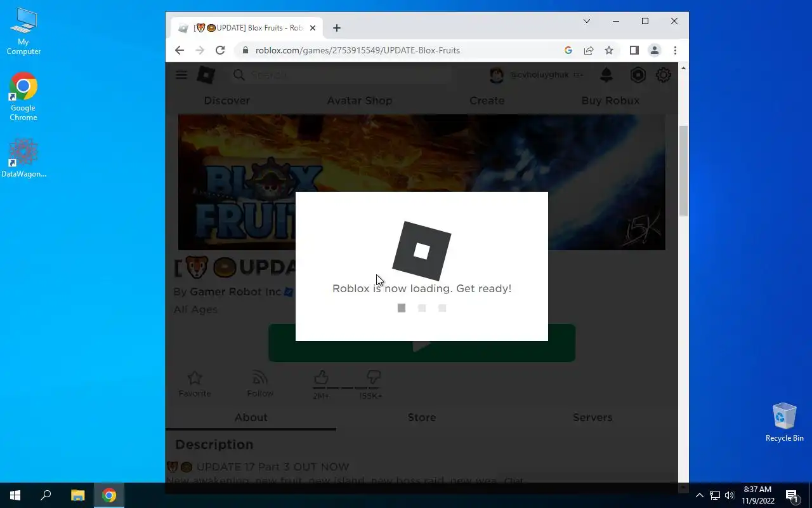Reload the page in Chrome
Screen dimensions: 812x508
pos(220,50)
